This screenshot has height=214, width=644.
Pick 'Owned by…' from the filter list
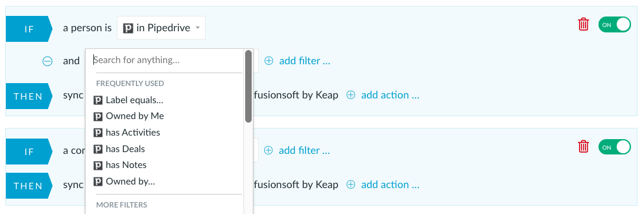(x=124, y=181)
